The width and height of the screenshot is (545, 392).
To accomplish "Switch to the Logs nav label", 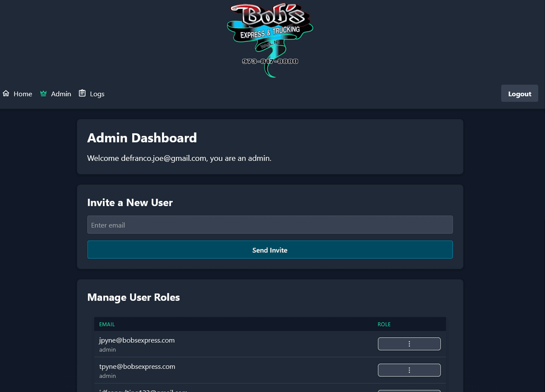I will click(x=97, y=94).
